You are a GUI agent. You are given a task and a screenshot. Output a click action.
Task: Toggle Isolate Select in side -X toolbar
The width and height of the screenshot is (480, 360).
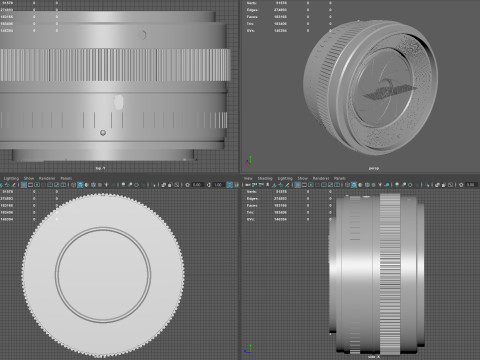[428, 184]
